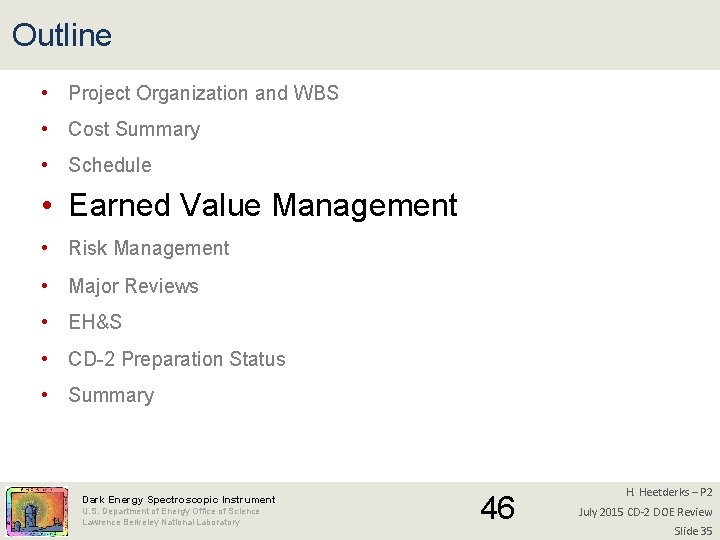Click the DESI logo image in footer

click(36, 512)
